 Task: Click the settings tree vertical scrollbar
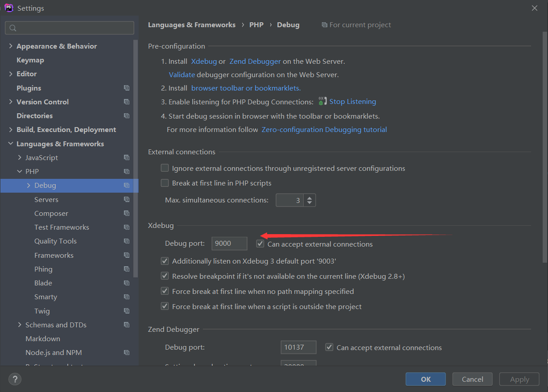click(136, 158)
